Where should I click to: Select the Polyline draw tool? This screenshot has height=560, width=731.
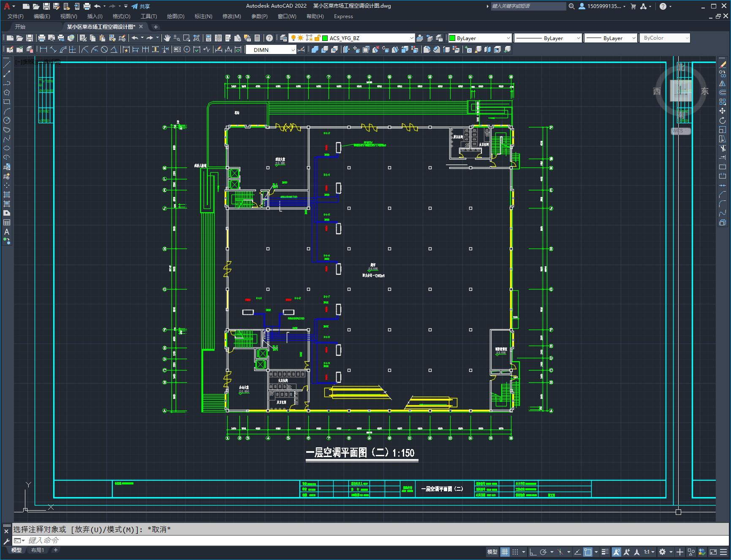tap(7, 83)
